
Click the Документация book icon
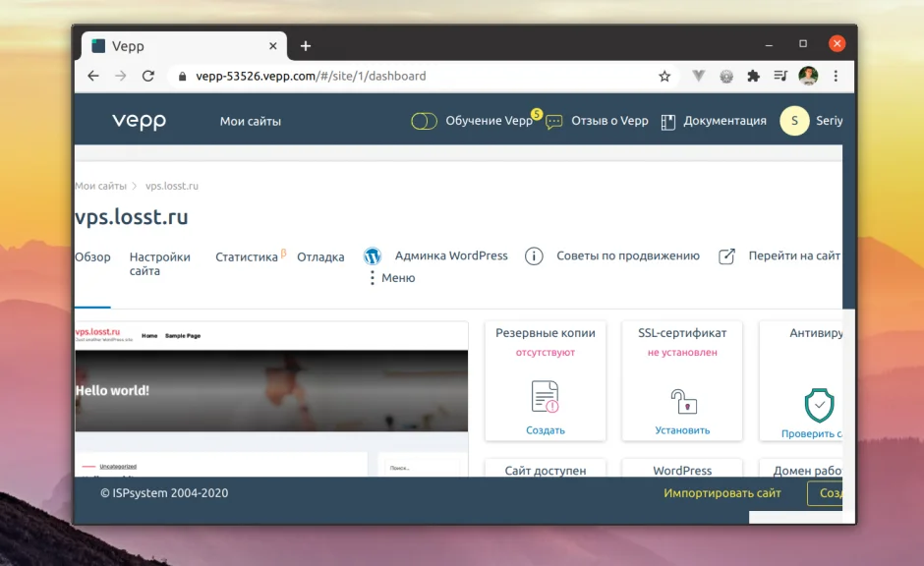click(667, 121)
